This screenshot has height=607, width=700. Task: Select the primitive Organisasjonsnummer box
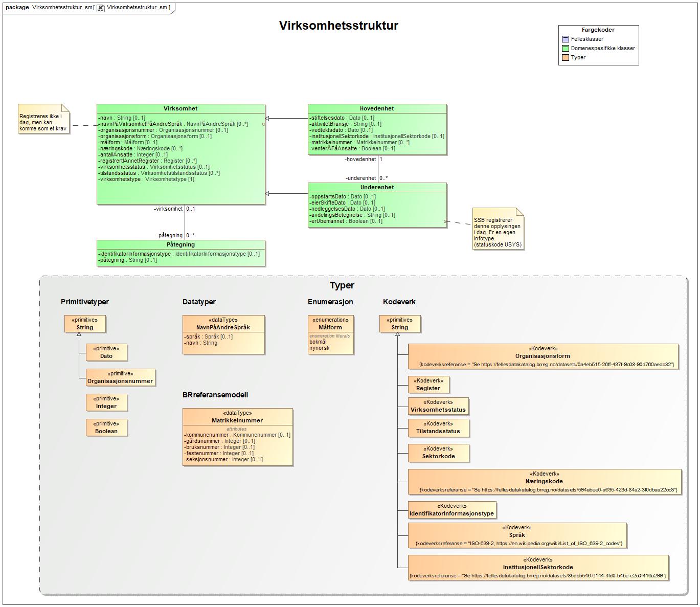tap(120, 377)
